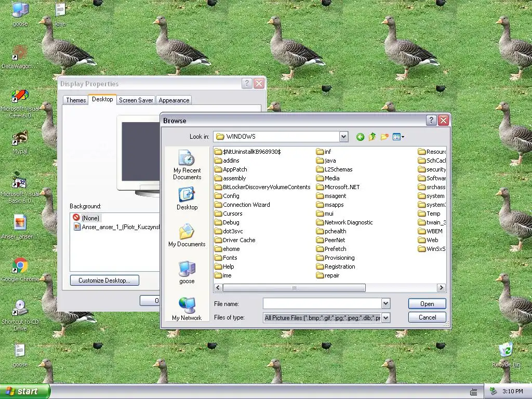This screenshot has width=532, height=399.
Task: Select the assembly folder
Action: [x=230, y=178]
